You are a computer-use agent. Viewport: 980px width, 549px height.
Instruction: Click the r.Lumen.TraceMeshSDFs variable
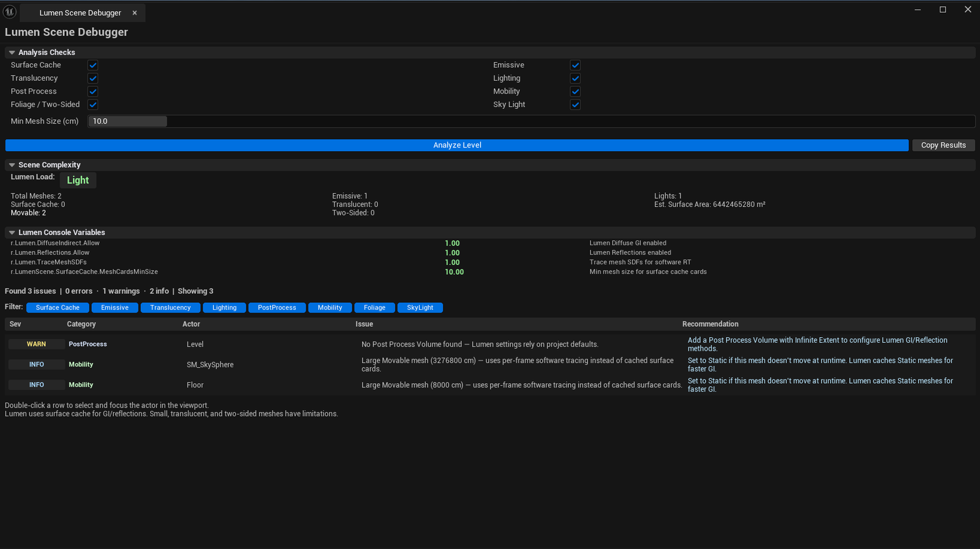49,262
